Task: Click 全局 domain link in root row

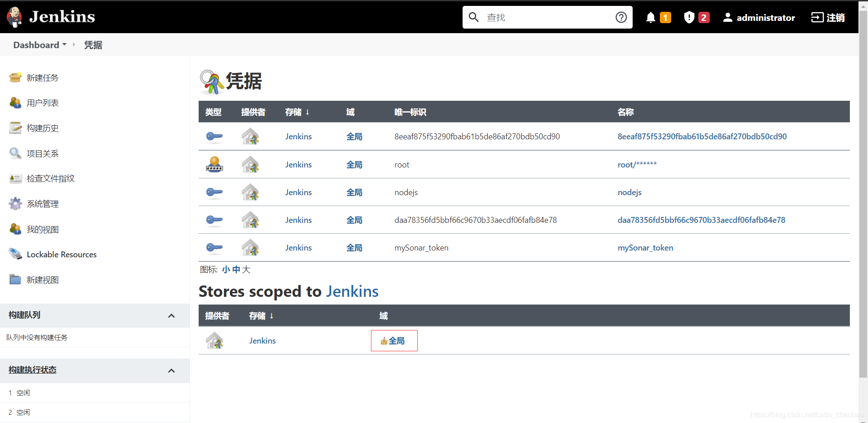Action: coord(354,164)
